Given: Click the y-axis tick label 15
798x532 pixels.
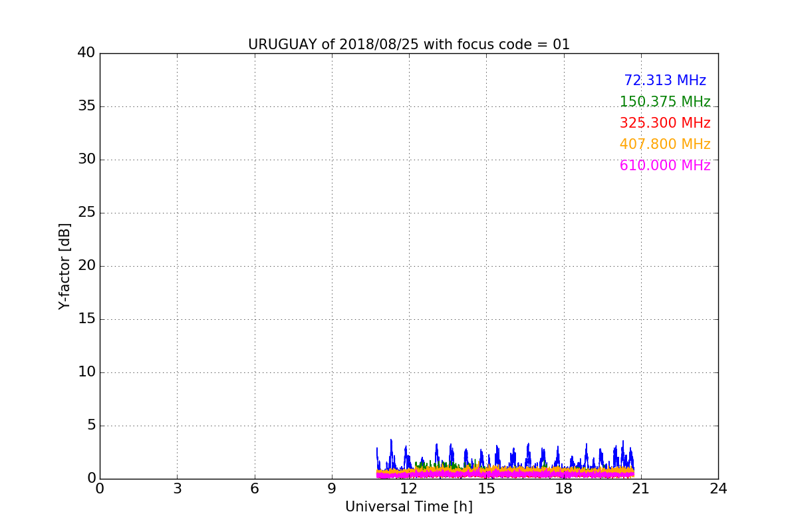Looking at the screenshot, I should point(86,319).
